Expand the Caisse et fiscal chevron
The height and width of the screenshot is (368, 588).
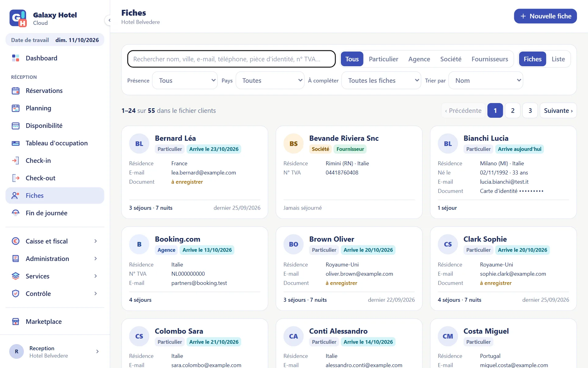(96, 241)
